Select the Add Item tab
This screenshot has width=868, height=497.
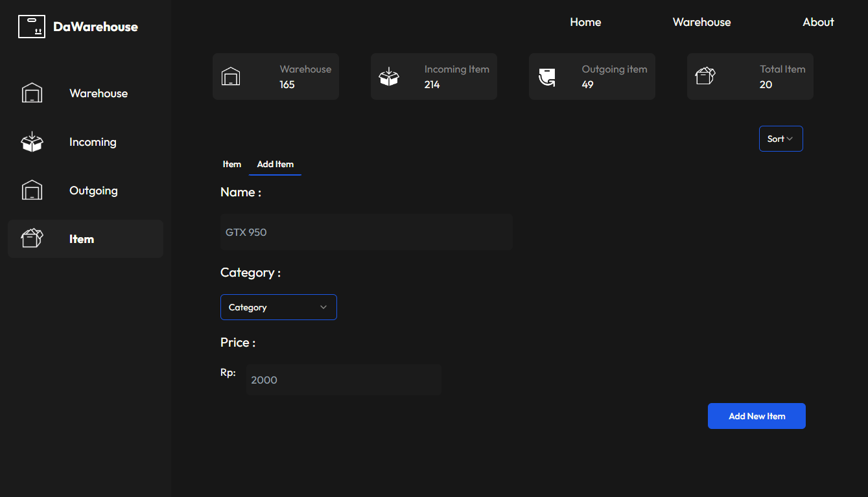click(275, 165)
